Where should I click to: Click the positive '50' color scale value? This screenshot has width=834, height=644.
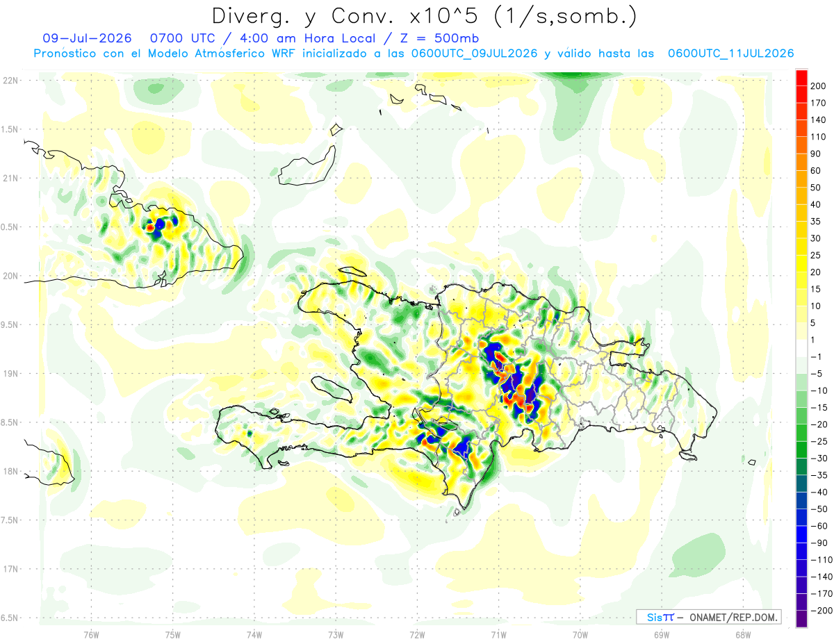point(817,188)
